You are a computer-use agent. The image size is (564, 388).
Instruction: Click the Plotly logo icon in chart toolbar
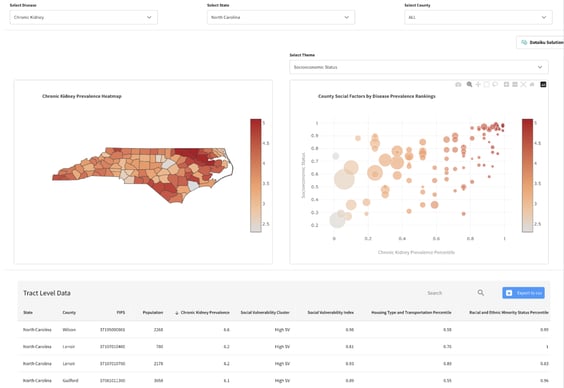(x=543, y=85)
